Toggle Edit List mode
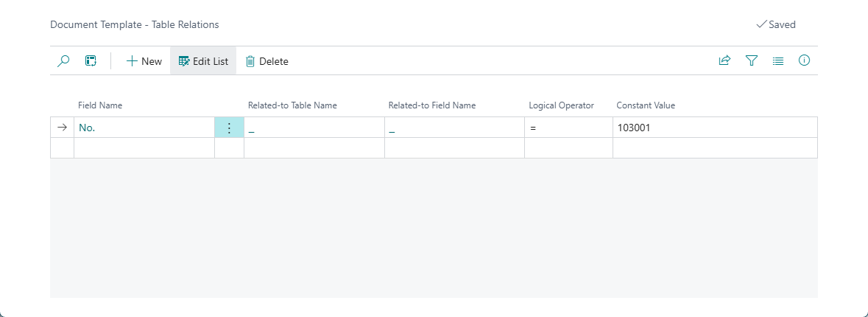Viewport: 868px width, 317px height. point(203,61)
